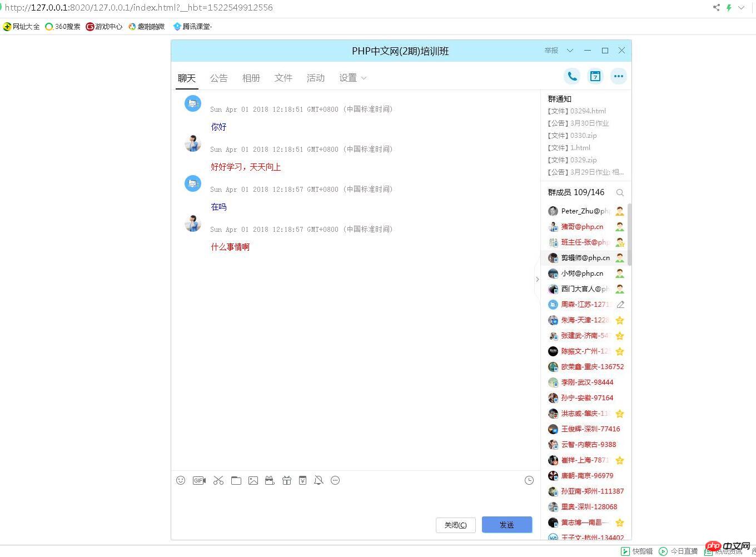Select member 孙亚南-郑州-111387

586,491
